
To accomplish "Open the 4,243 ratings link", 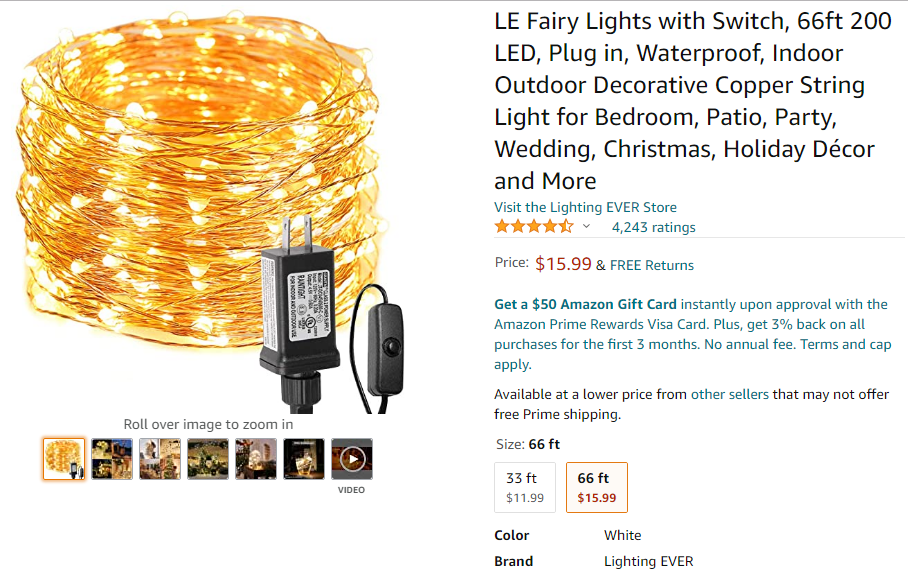I will point(653,227).
